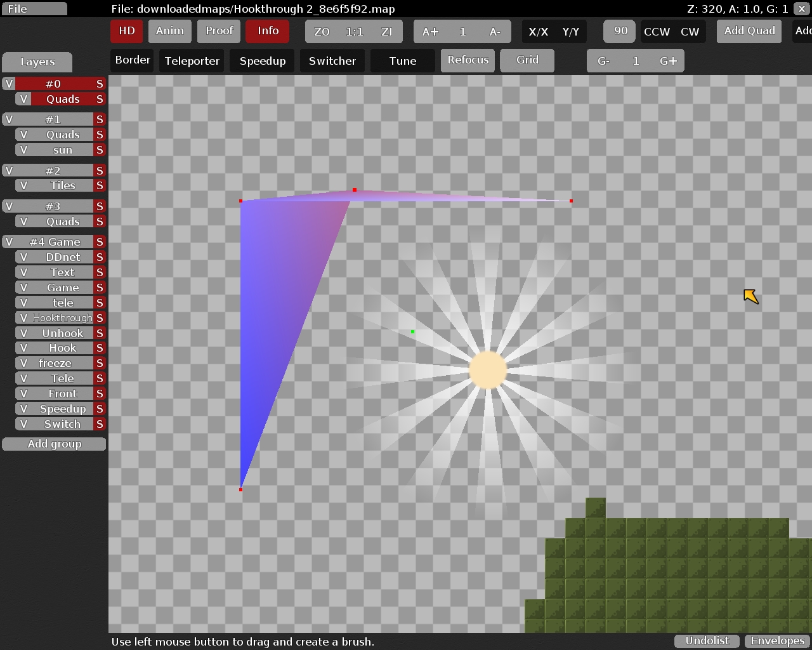The image size is (812, 650).
Task: Increase animation speed with A+
Action: pos(430,32)
